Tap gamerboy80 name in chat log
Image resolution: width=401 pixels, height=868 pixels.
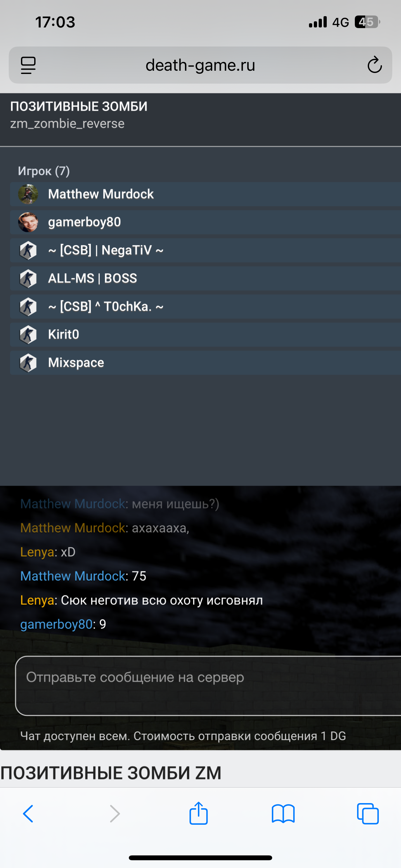coord(56,625)
